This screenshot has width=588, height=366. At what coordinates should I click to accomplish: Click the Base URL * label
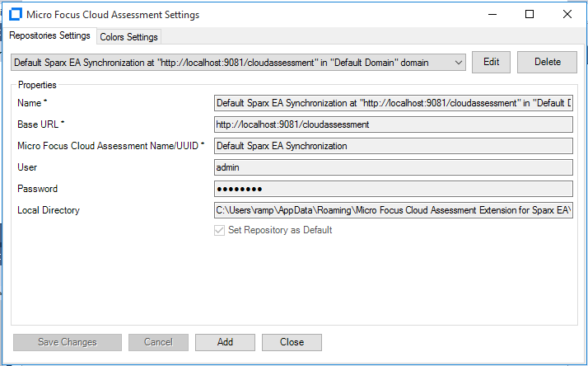41,124
